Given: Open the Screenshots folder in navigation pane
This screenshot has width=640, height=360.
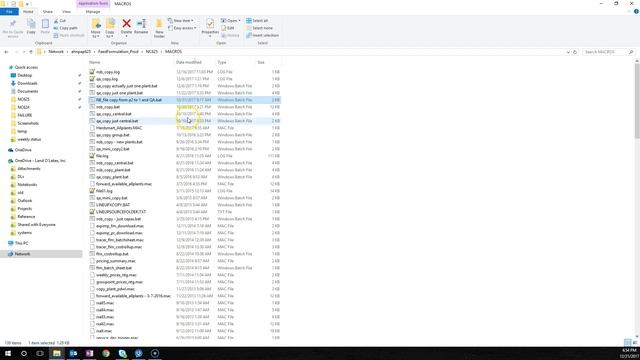Looking at the screenshot, I should [28, 123].
